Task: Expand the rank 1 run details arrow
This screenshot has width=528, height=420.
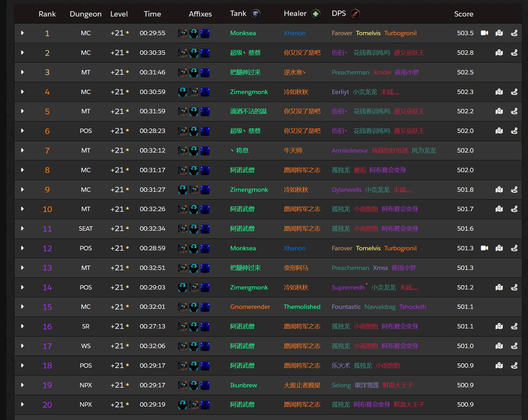Action: point(22,33)
